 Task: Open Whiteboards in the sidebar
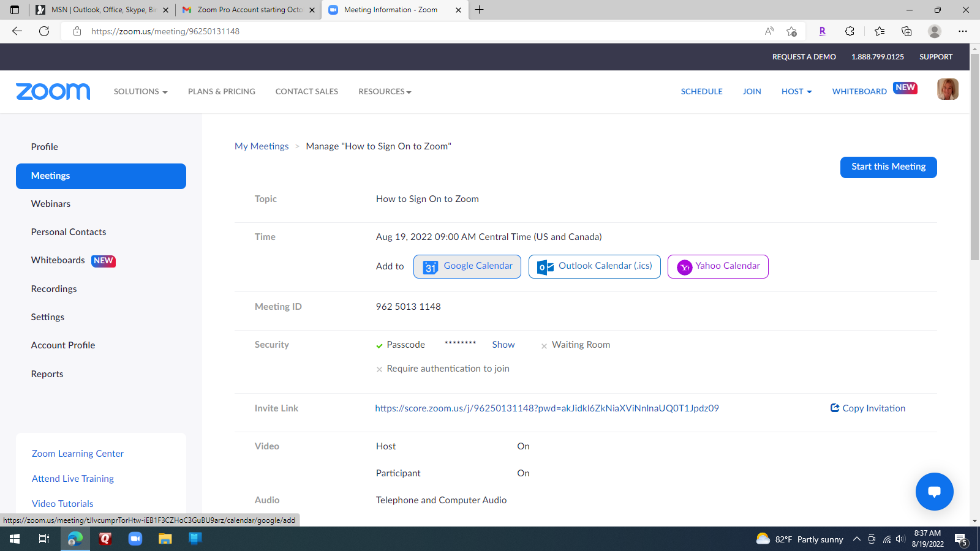tap(58, 260)
